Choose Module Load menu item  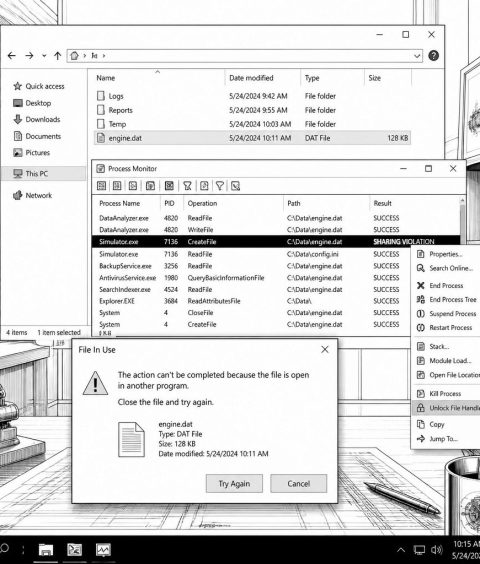pos(446,361)
